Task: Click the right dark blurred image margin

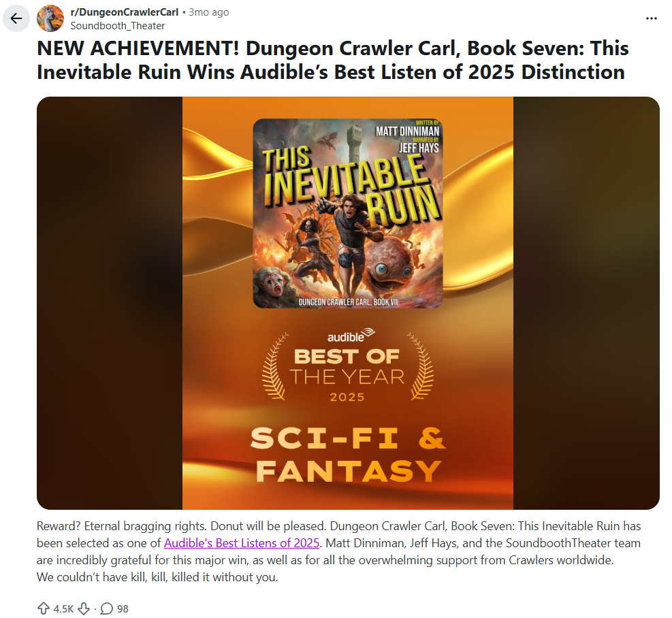Action: pyautogui.click(x=586, y=303)
